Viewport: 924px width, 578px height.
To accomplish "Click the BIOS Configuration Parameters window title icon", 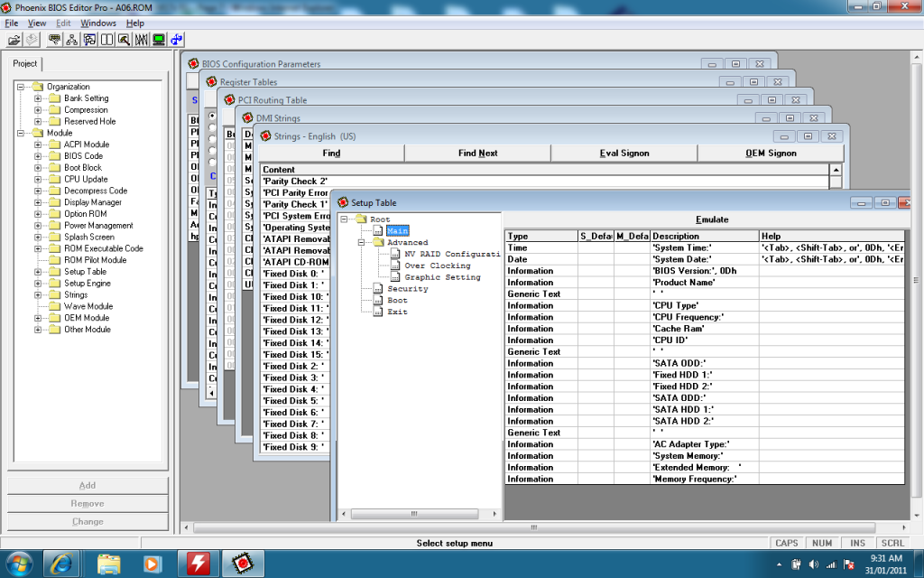I will pyautogui.click(x=193, y=63).
